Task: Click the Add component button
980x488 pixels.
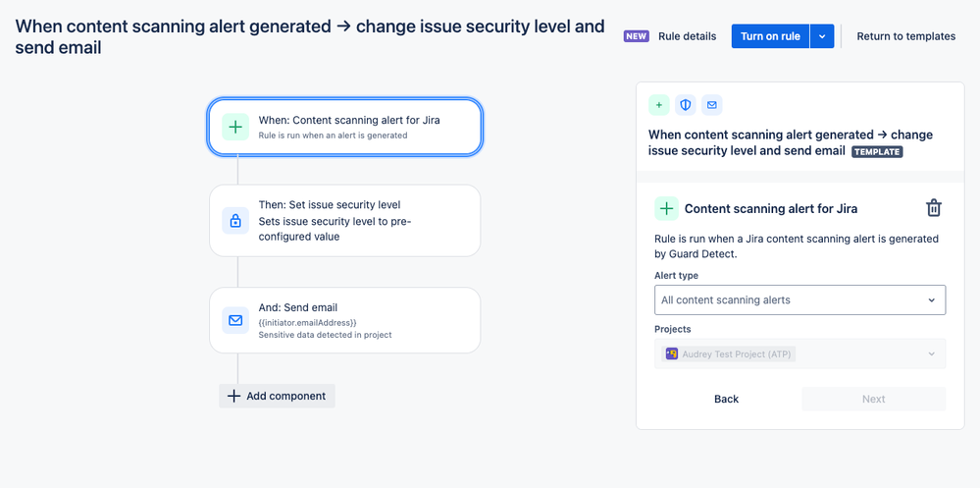Action: [x=277, y=396]
